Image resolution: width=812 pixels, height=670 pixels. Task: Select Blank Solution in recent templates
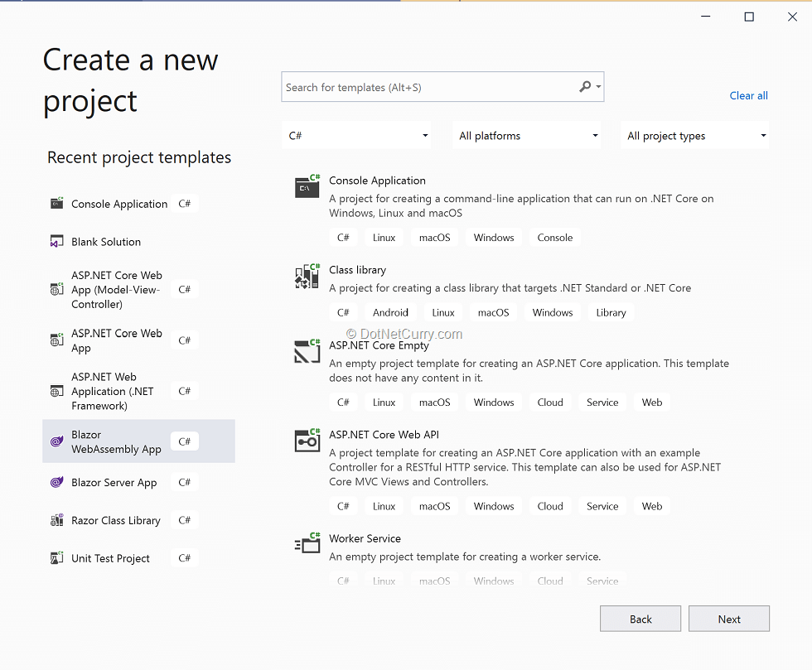click(x=139, y=242)
